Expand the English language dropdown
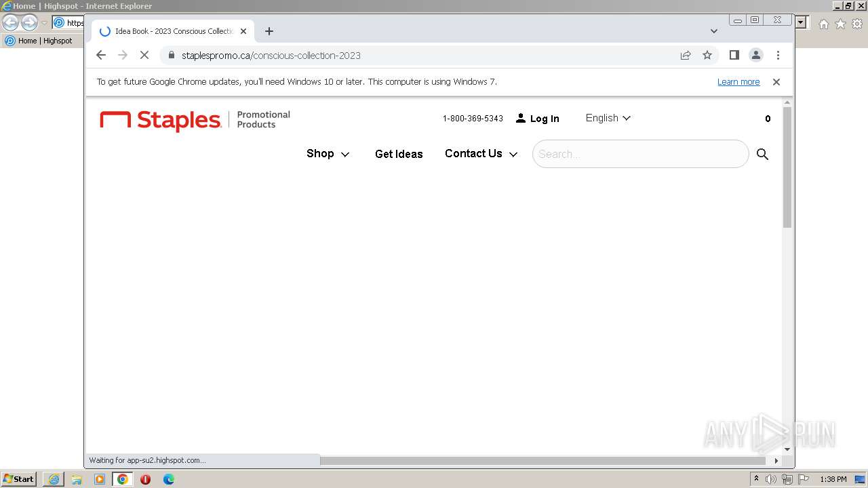Screen dimensions: 868x488 point(608,118)
